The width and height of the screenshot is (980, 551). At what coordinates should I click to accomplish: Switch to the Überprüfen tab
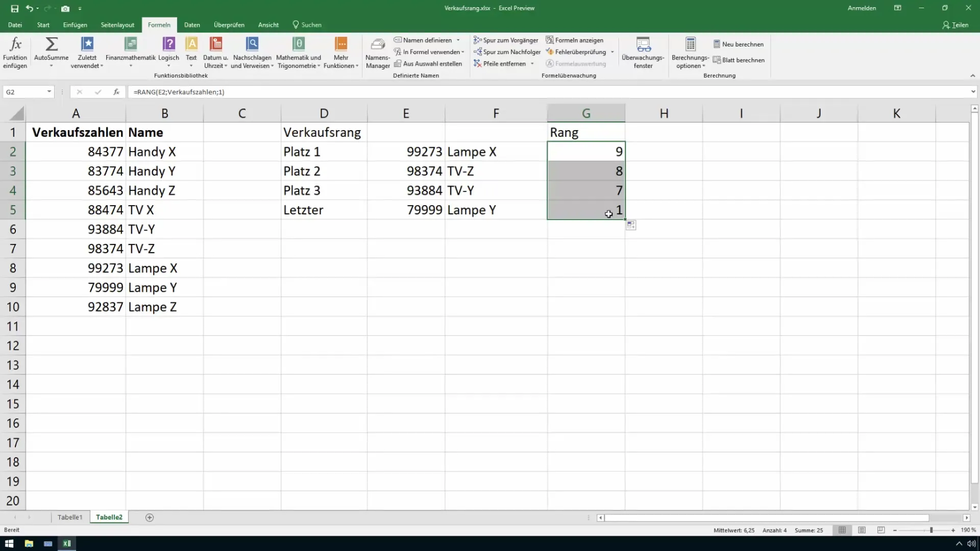[x=229, y=25]
